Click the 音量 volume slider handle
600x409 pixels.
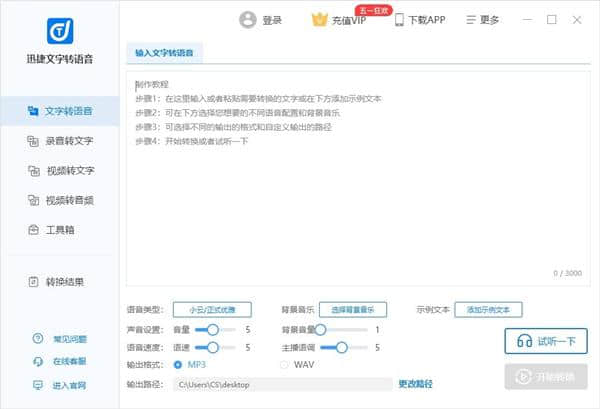point(213,329)
